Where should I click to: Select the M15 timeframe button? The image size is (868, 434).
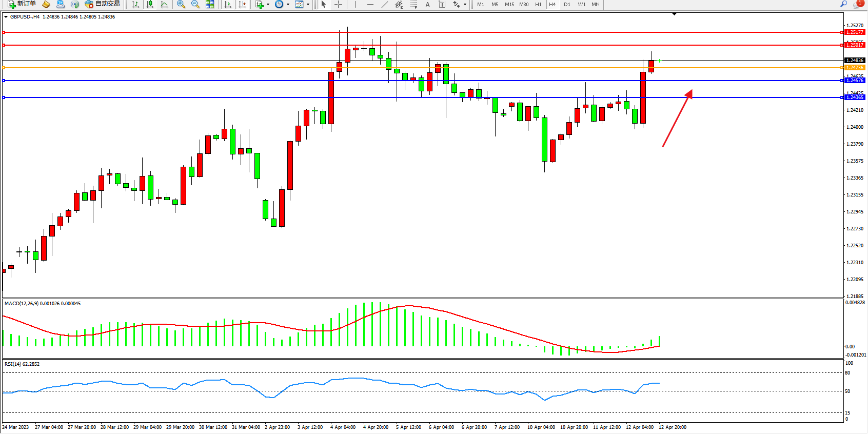(509, 4)
